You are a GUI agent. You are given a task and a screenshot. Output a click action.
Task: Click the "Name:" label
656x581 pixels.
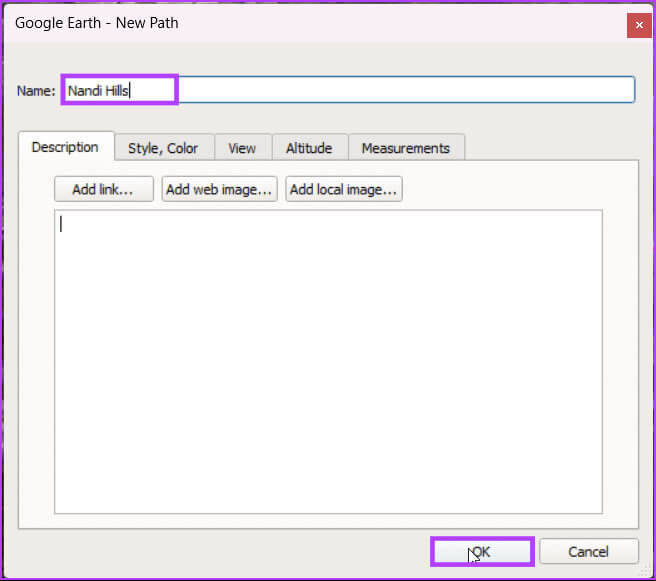[36, 90]
